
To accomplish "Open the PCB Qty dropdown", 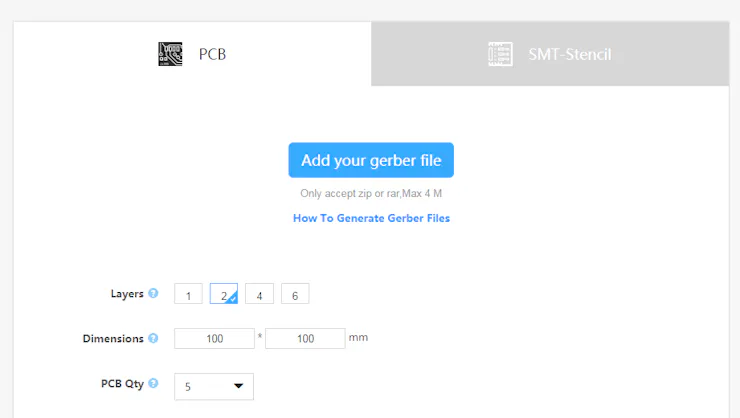I will (x=213, y=386).
